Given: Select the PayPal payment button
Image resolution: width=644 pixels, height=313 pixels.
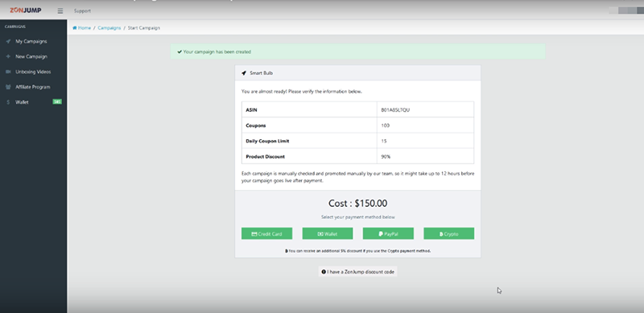Looking at the screenshot, I should (388, 233).
